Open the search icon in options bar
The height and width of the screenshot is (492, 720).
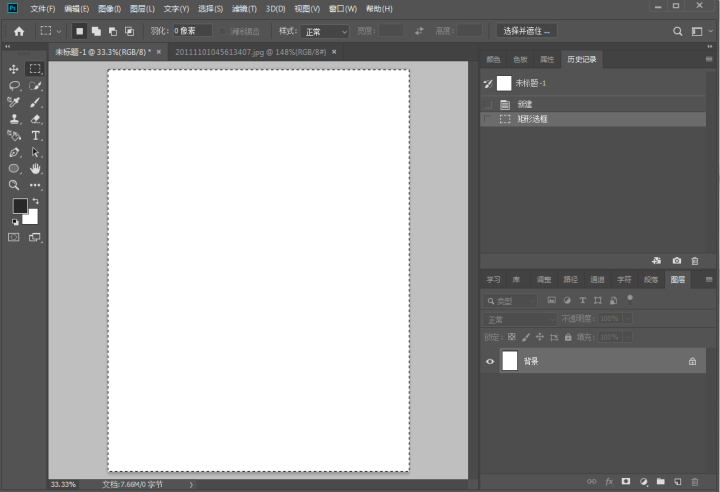pos(677,31)
